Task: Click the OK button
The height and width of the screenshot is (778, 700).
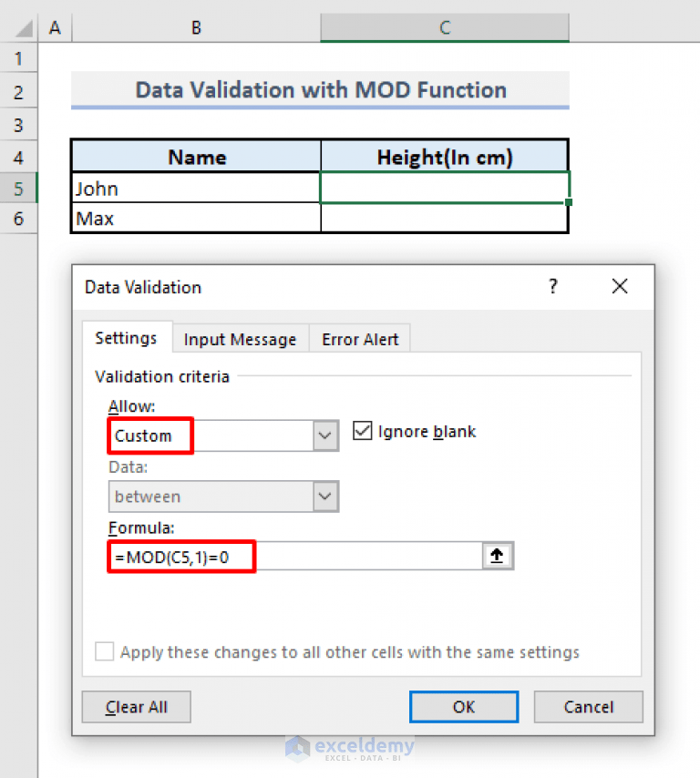Action: 463,707
